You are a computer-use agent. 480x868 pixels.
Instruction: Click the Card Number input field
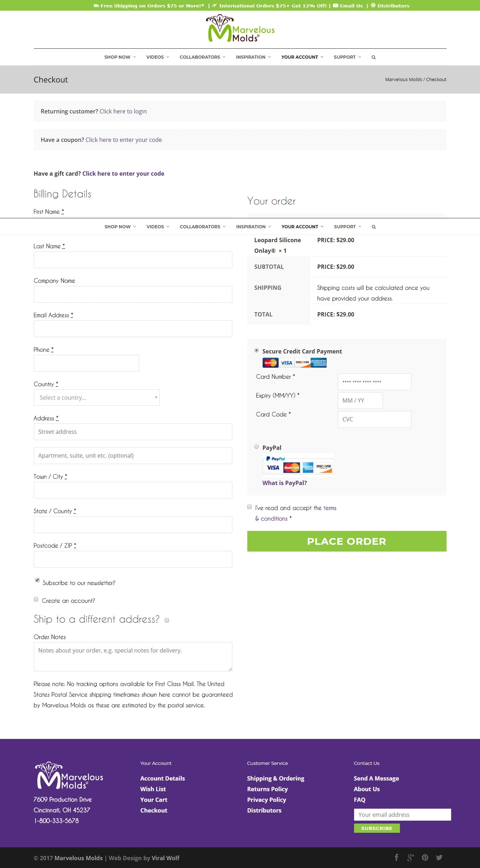[x=374, y=382]
